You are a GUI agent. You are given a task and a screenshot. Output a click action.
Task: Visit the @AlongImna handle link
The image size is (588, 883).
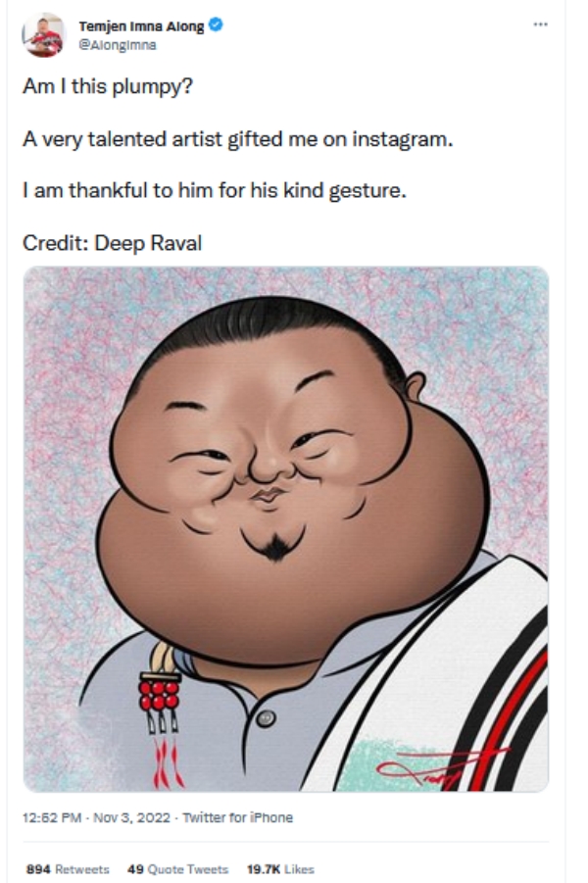point(118,46)
